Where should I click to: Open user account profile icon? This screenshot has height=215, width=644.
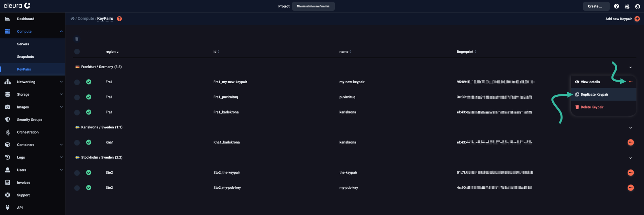pos(638,6)
